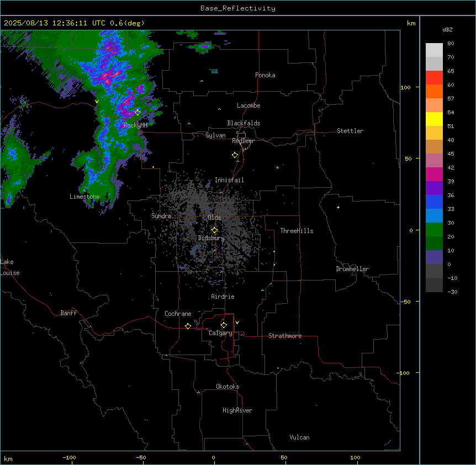This screenshot has width=476, height=465.
Task: Click the Ponoka city label
Action: tap(265, 75)
